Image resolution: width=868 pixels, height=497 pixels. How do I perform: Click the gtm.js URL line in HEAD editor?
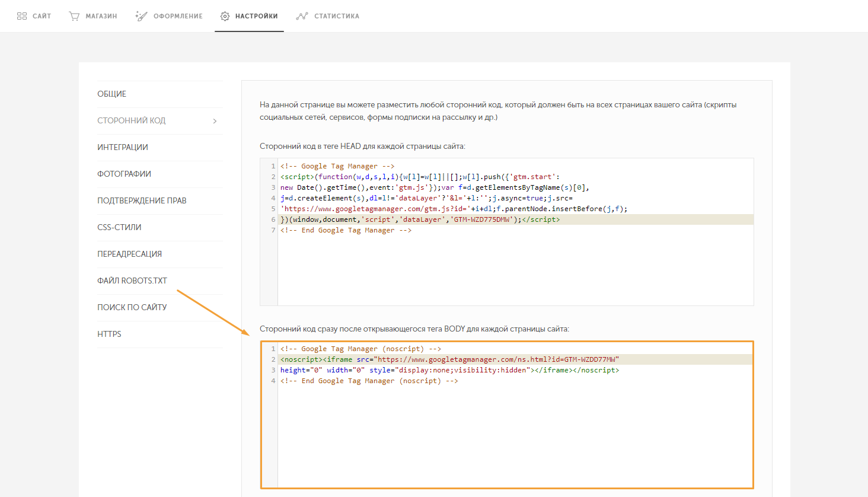point(454,209)
